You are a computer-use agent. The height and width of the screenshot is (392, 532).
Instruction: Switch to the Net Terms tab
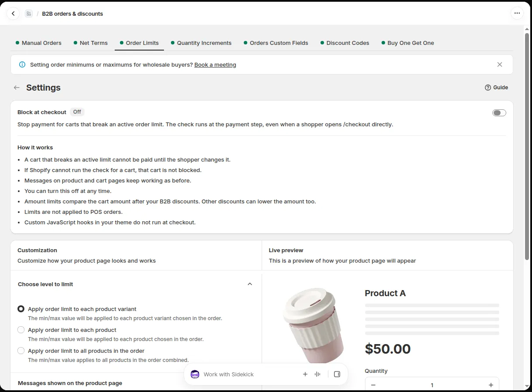pyautogui.click(x=91, y=43)
